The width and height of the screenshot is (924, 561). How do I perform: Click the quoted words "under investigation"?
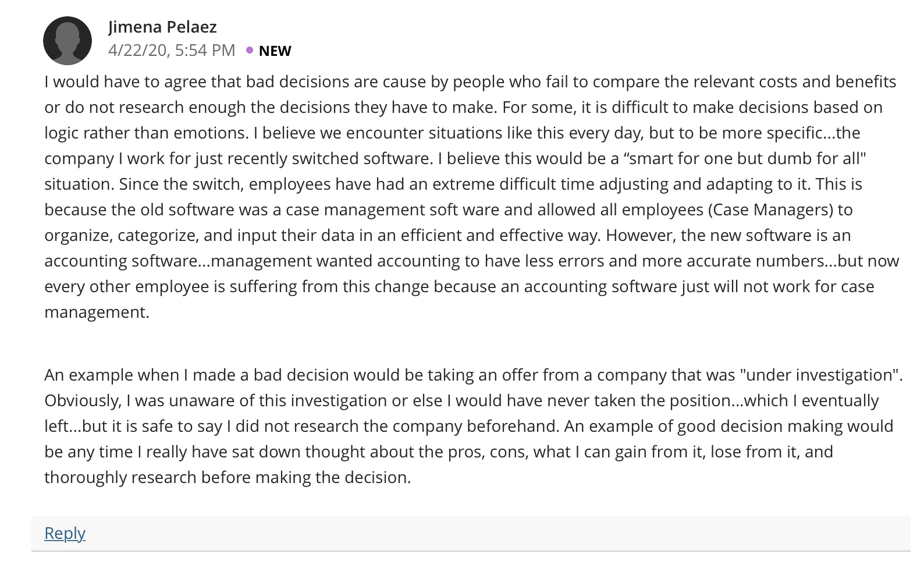tap(820, 375)
